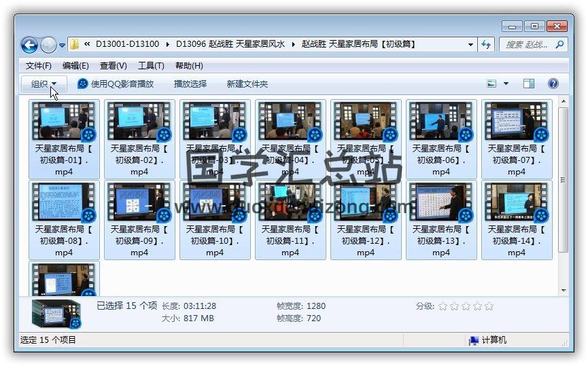Screen dimensions: 588x366
Task: Select video 初级篇-14 thumbnail
Action: (517, 202)
